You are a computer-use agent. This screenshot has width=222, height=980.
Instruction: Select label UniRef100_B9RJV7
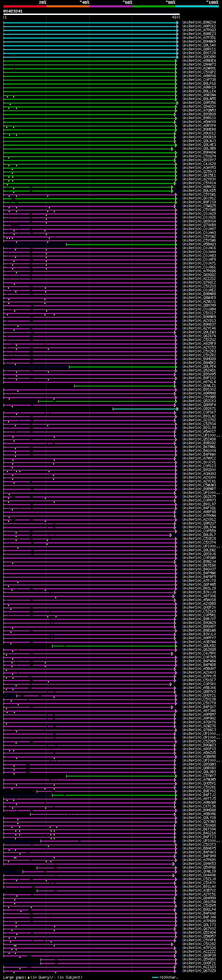tap(199, 619)
